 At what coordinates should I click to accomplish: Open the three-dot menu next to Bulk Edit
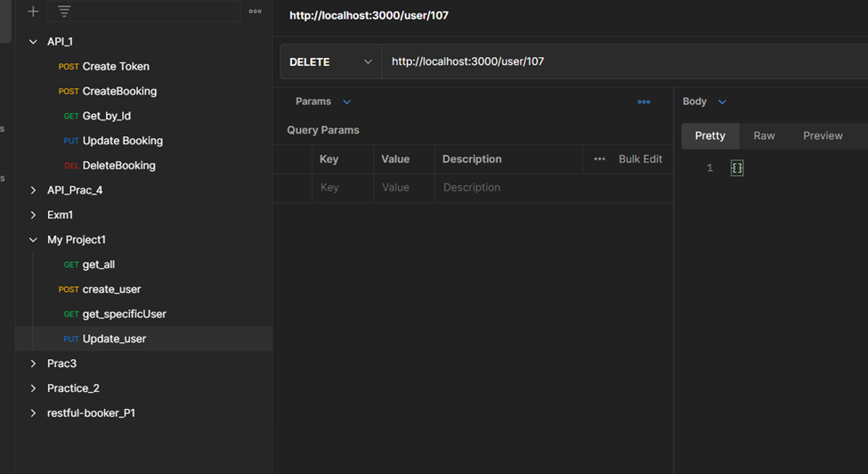click(599, 159)
